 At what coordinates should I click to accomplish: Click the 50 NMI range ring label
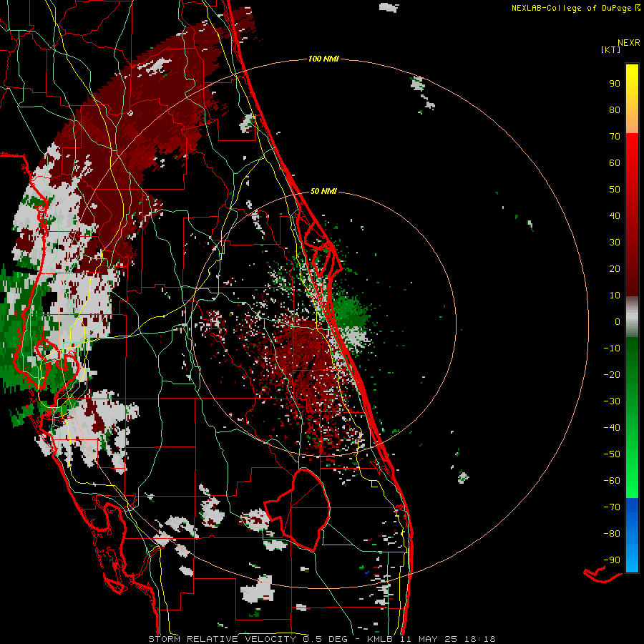click(323, 191)
